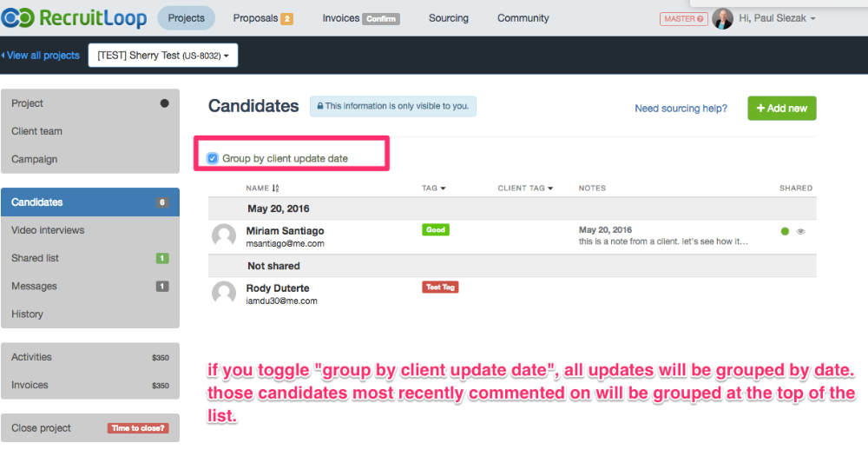Click the Test Tag label on Rody Duterte
Image resolution: width=868 pixels, height=463 pixels.
pos(440,287)
